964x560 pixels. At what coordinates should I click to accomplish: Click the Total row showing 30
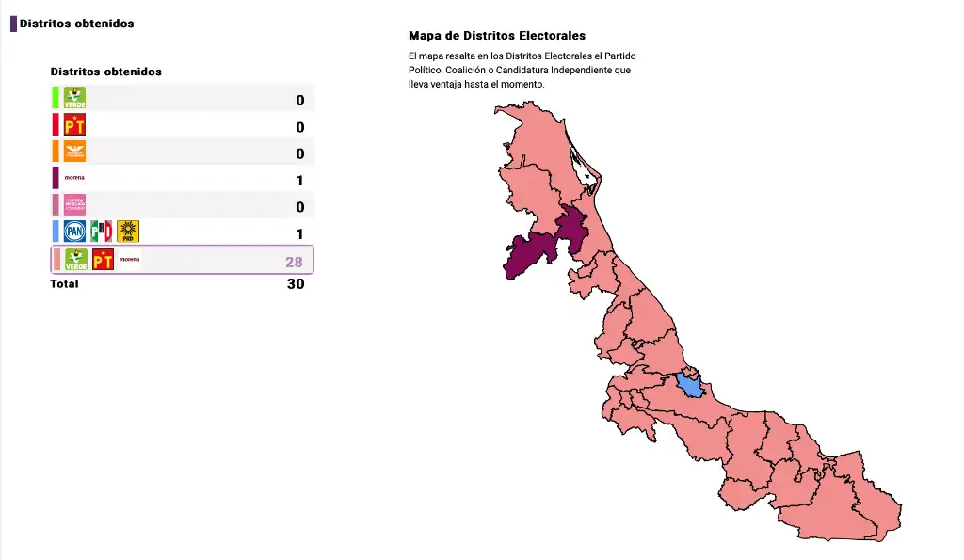tap(178, 284)
